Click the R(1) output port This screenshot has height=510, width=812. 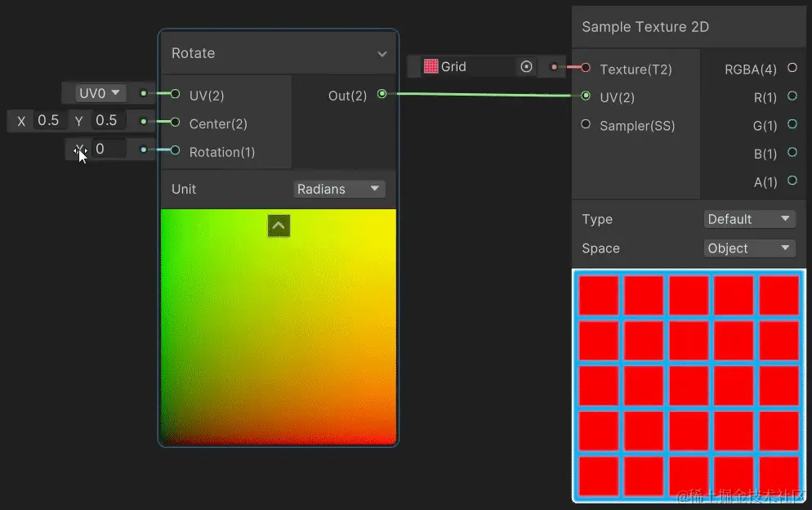(792, 96)
